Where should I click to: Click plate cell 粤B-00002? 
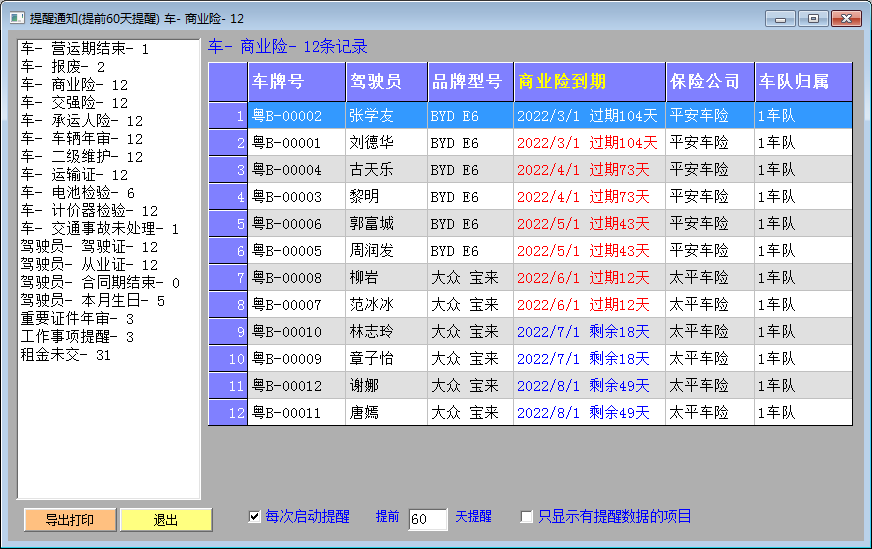(x=296, y=116)
